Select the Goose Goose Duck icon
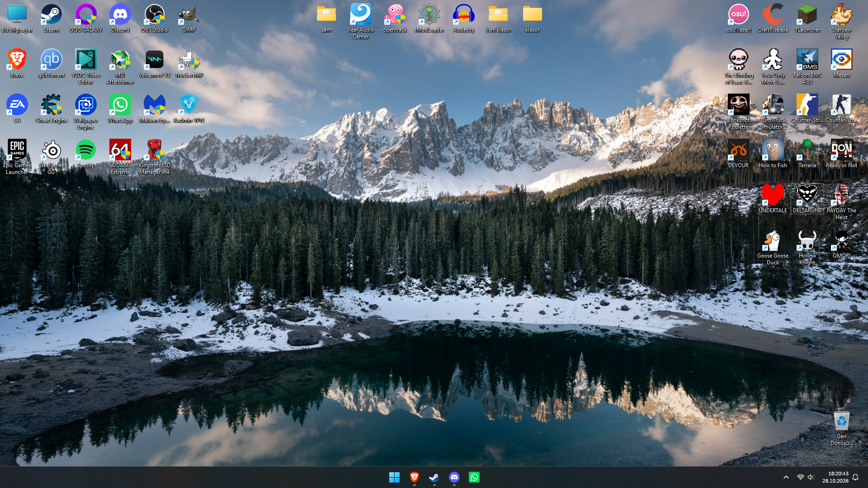This screenshot has width=868, height=488. tap(773, 248)
